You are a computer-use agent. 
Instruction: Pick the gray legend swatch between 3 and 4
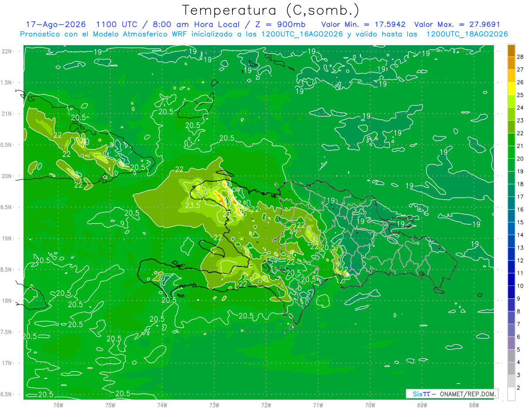pyautogui.click(x=511, y=368)
